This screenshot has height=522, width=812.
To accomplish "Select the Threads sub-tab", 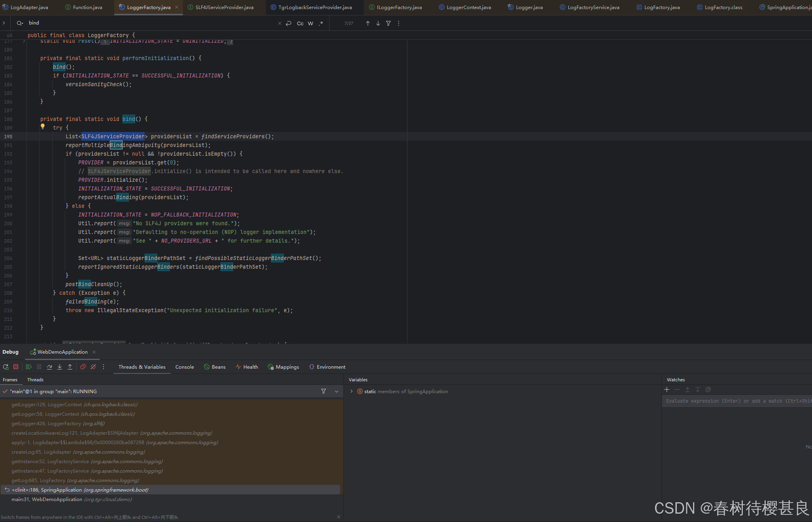I will click(35, 380).
